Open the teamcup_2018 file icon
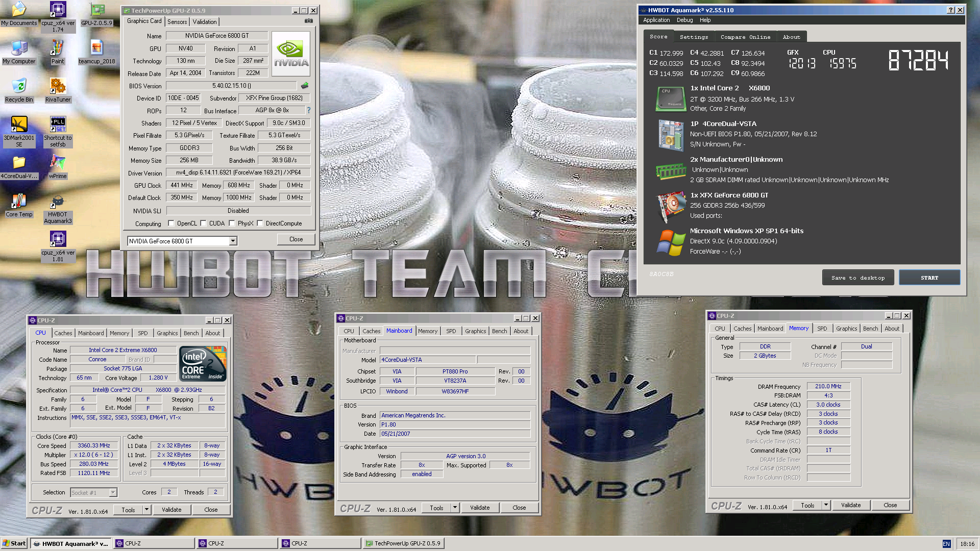Image resolution: width=980 pixels, height=551 pixels. click(x=96, y=52)
